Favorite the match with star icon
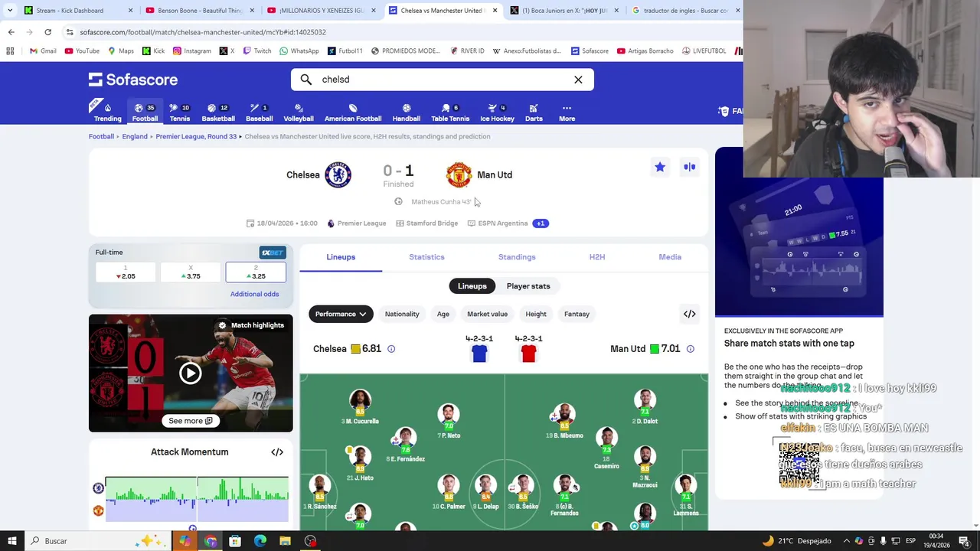Viewport: 980px width, 551px height. [x=660, y=167]
